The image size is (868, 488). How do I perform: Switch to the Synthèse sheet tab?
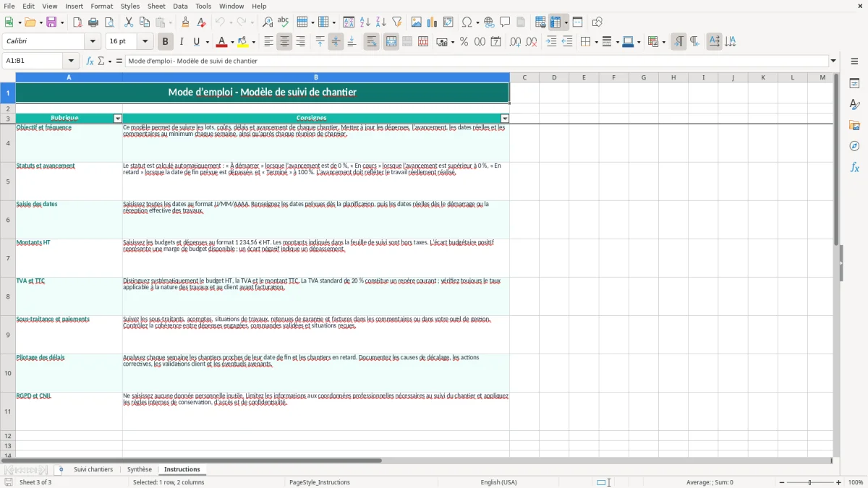pos(140,469)
